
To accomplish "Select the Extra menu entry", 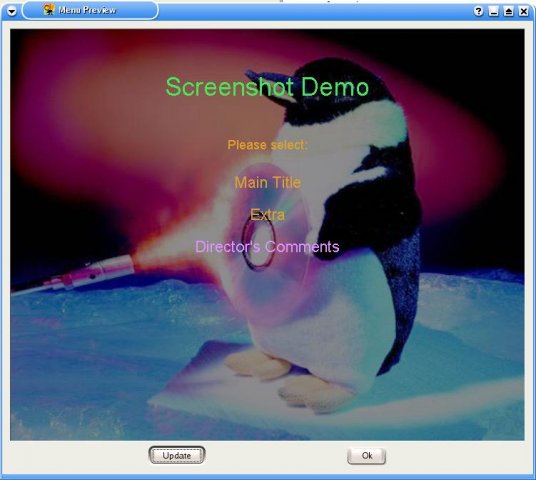I will pyautogui.click(x=267, y=215).
